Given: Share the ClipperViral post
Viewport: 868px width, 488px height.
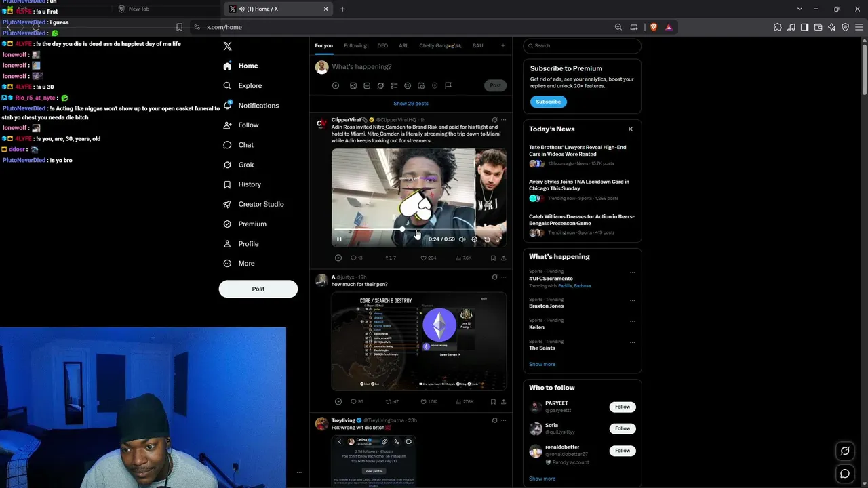Looking at the screenshot, I should 503,258.
